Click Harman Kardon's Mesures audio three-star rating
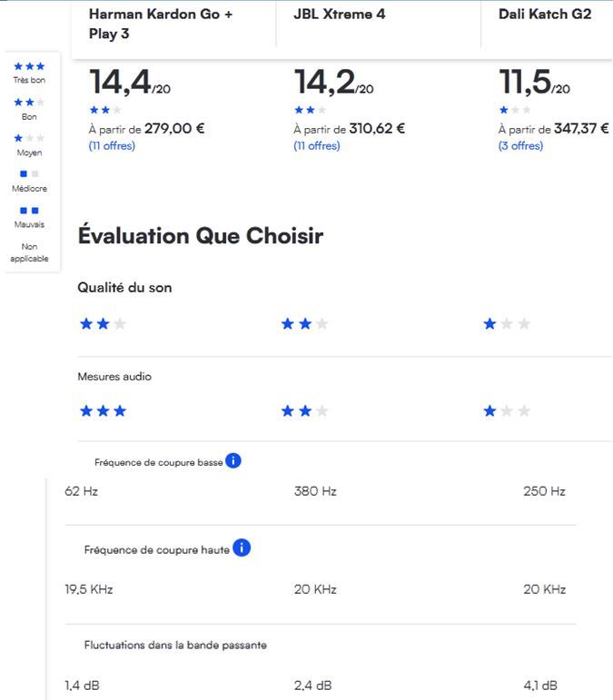 (x=103, y=411)
